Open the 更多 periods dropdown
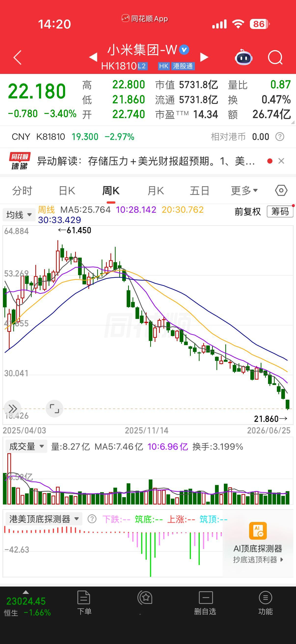Viewport: 296px width, 644px height. (x=244, y=191)
